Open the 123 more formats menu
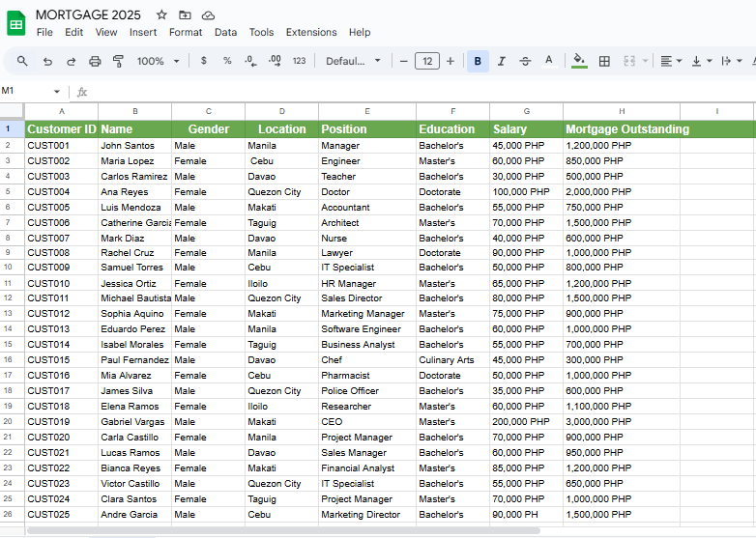The image size is (756, 538). pyautogui.click(x=299, y=61)
